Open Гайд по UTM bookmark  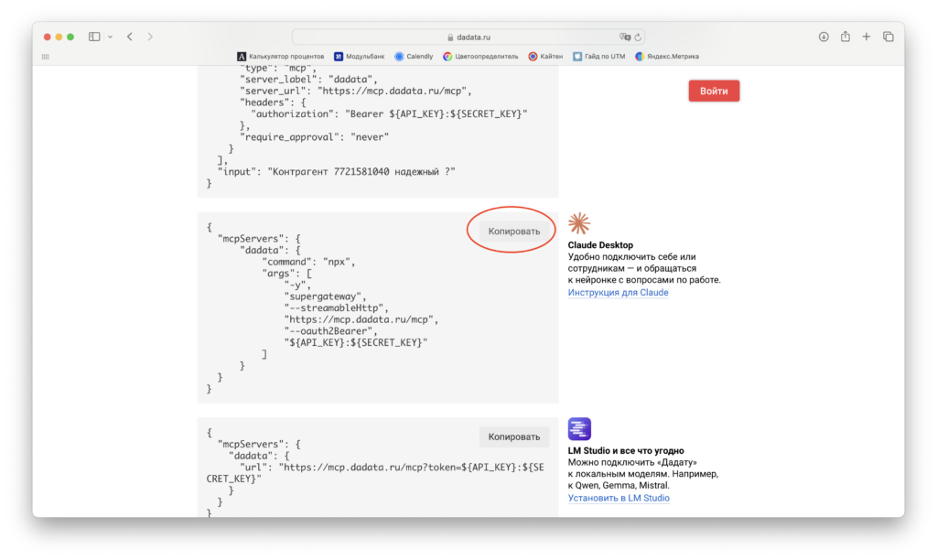point(598,56)
